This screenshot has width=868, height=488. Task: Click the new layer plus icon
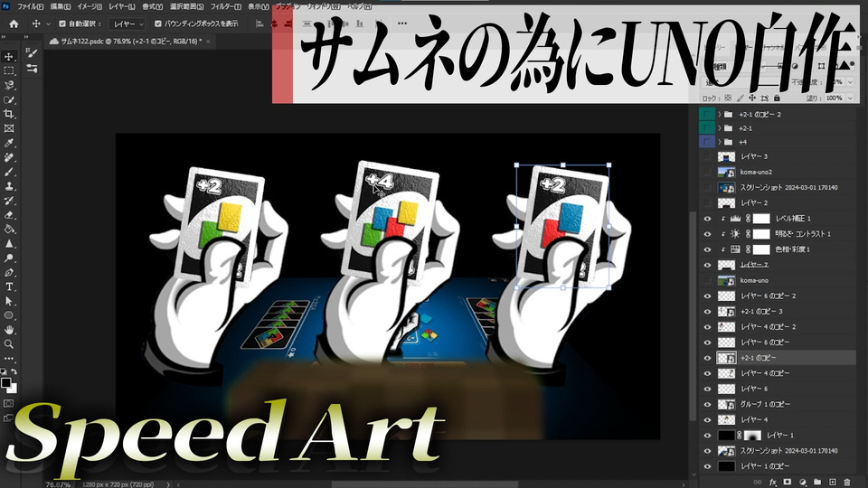point(832,482)
